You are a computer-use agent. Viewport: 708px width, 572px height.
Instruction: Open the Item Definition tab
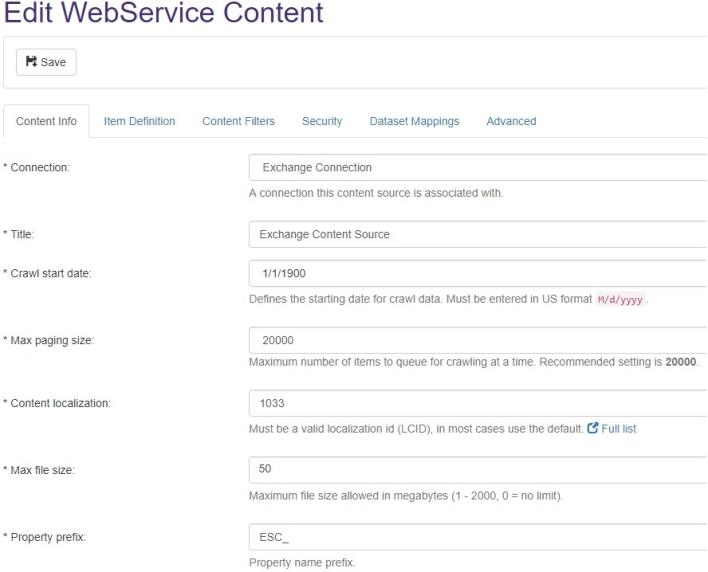coord(139,121)
